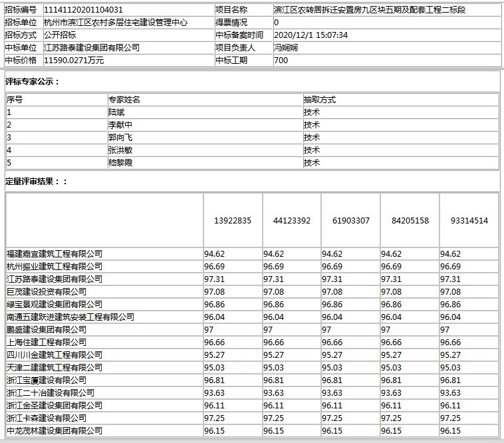Viewport: 504px width, 443px height.
Task: Click the 项目负责人 label
Action: coord(235,48)
